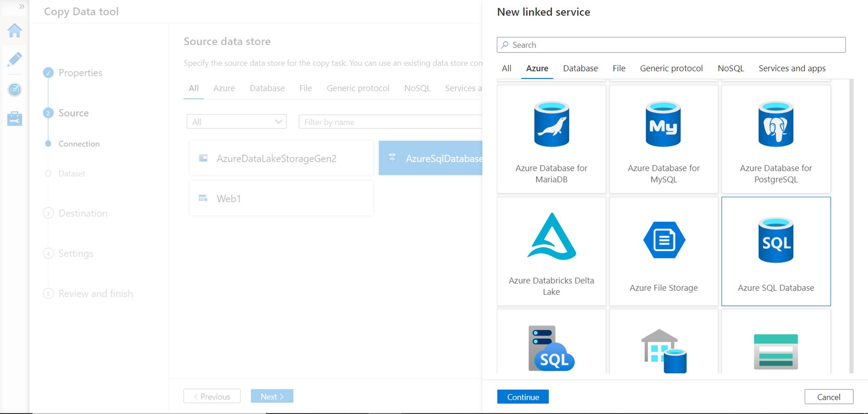Click the Azure Database for PostgreSQL label
Screen dimensions: 868x414
(776, 173)
